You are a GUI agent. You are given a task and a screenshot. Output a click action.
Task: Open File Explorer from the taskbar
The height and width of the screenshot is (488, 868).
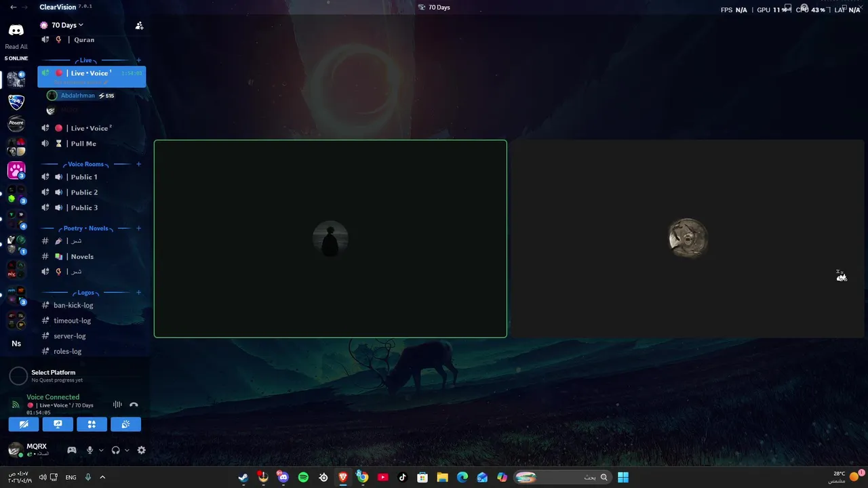click(442, 477)
